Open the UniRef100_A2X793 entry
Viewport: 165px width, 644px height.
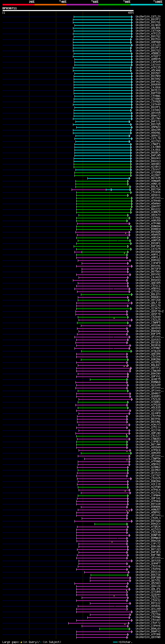point(148,141)
